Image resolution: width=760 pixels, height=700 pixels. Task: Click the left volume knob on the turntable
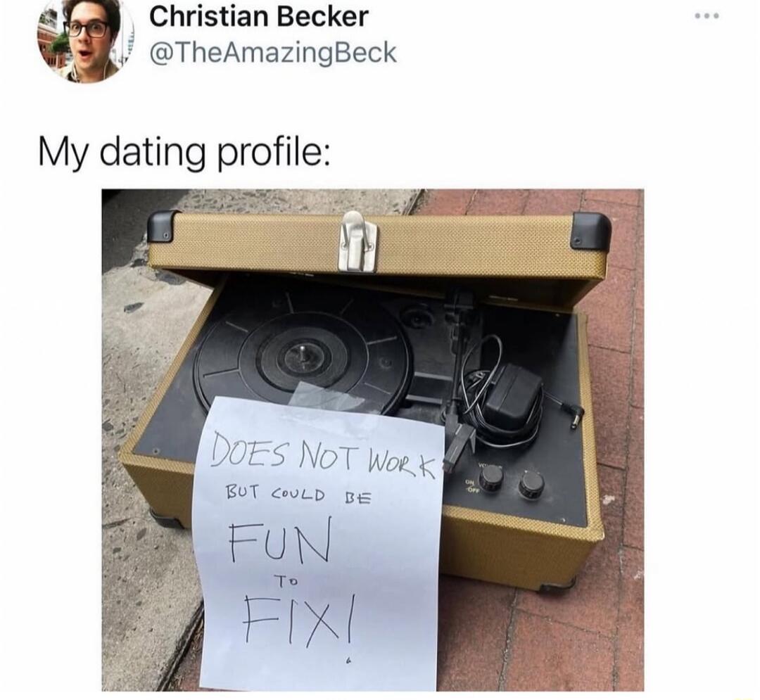[x=492, y=478]
